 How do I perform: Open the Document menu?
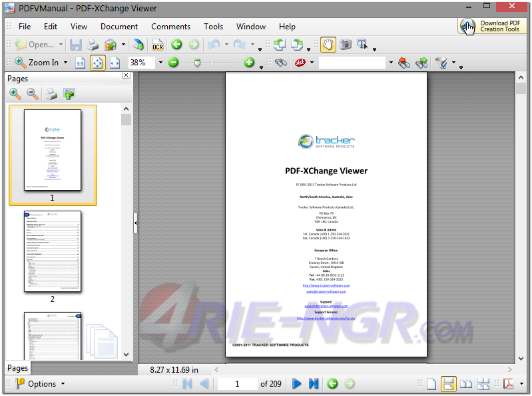point(119,27)
